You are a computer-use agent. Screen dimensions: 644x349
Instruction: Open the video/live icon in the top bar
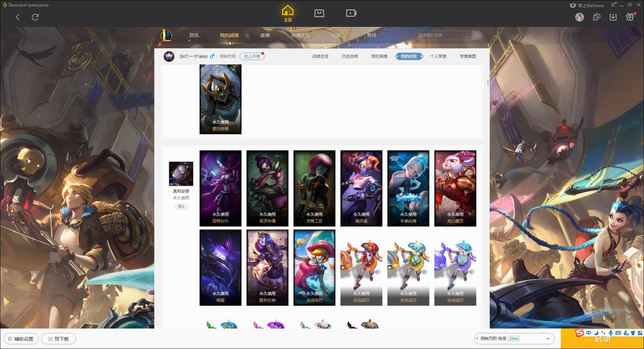point(351,13)
